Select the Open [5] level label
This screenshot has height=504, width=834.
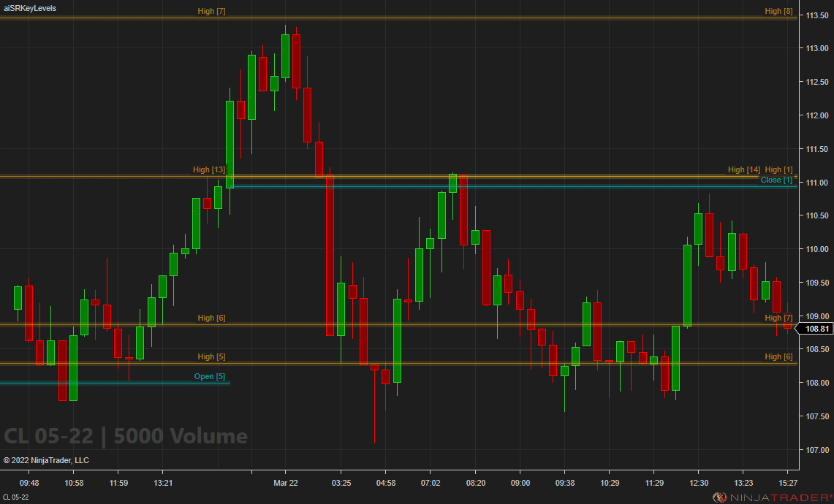(210, 377)
